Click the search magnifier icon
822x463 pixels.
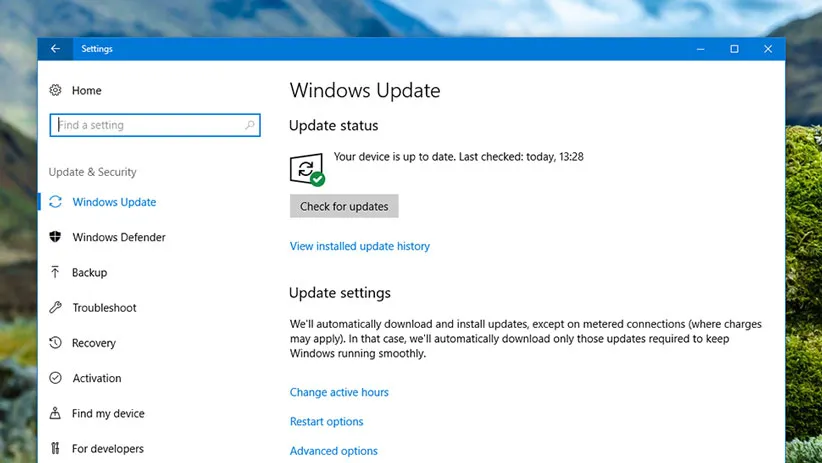point(249,125)
